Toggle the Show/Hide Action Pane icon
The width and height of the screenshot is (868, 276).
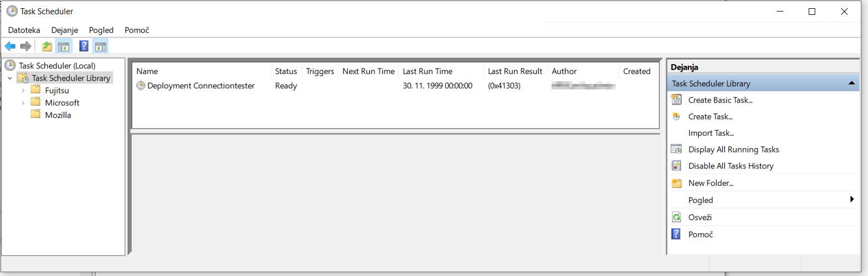click(x=101, y=46)
